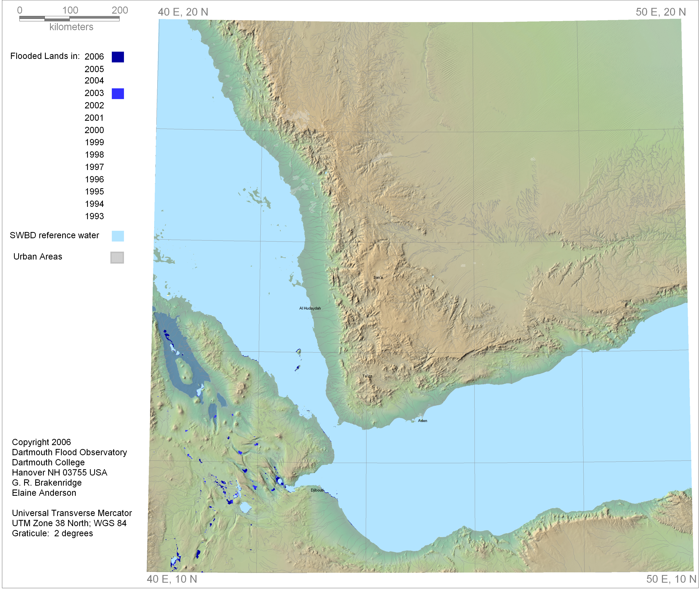Click the 'Flooded Lands in:' legend heading
This screenshot has height=591, width=700.
tap(45, 56)
